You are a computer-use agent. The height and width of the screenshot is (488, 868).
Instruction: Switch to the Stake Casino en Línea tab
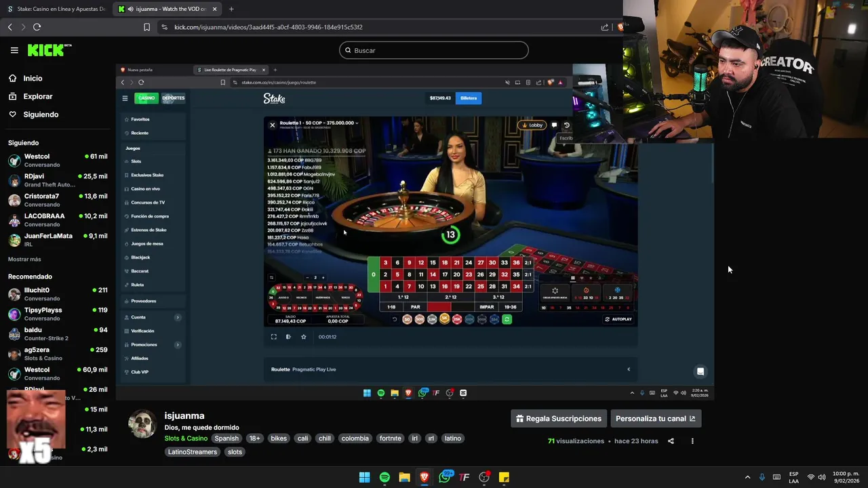pyautogui.click(x=56, y=9)
